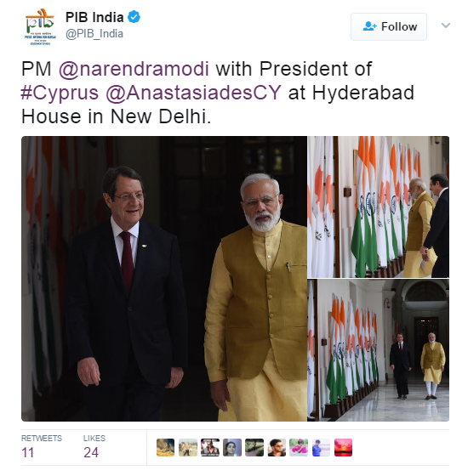Click the pink flowers liker avatar
The height and width of the screenshot is (476, 468).
[x=299, y=447]
